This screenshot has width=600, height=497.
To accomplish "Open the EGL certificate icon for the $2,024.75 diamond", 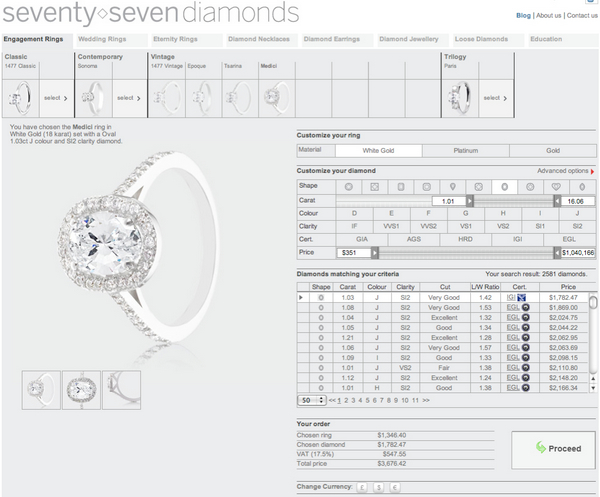I will coord(526,317).
